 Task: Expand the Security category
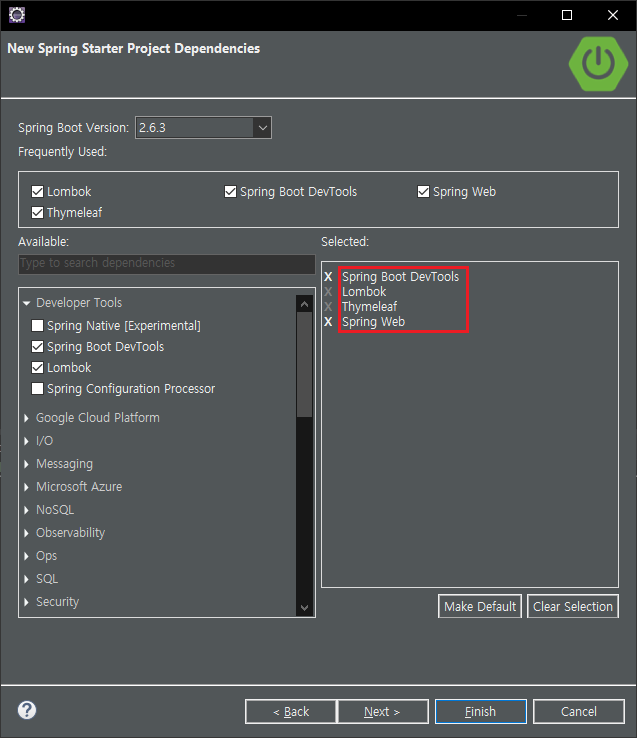[x=27, y=602]
